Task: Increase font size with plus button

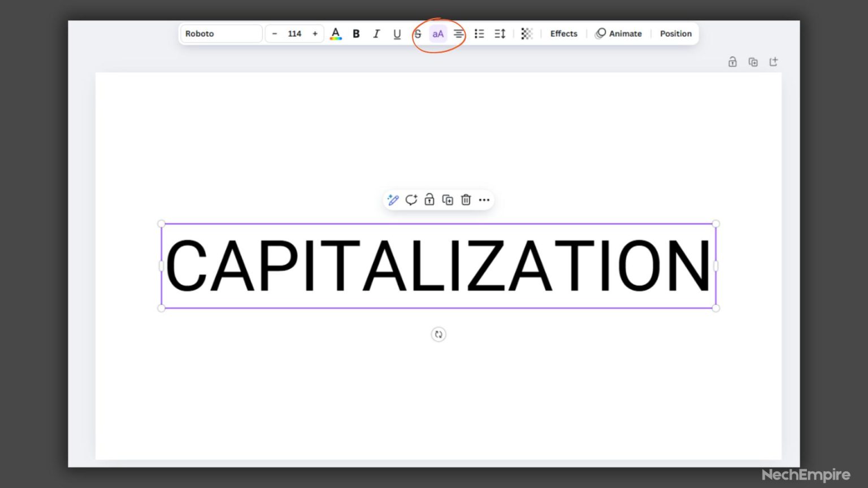Action: tap(315, 33)
